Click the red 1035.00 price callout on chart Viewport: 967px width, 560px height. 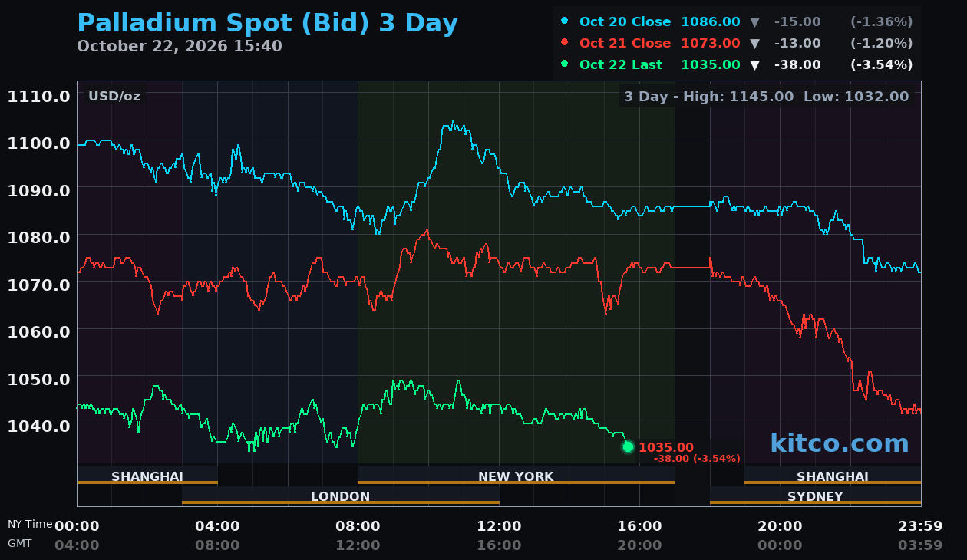pos(666,447)
